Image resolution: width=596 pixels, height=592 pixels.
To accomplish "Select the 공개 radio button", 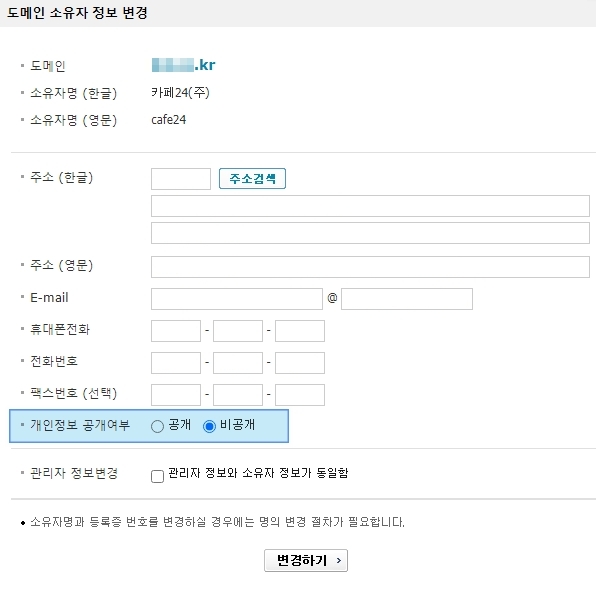I will point(157,426).
